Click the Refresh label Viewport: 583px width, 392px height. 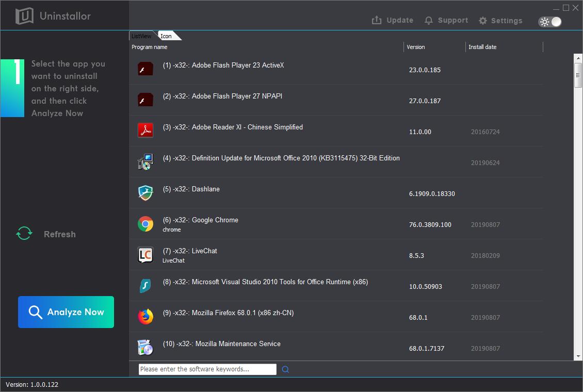(59, 234)
